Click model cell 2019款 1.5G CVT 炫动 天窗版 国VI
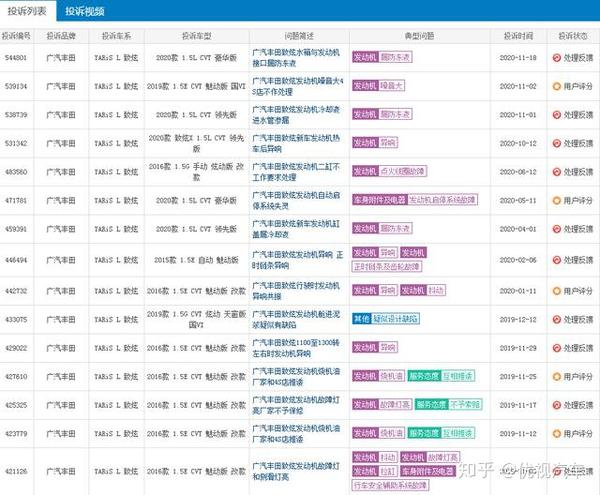This screenshot has width=600, height=495. click(x=196, y=319)
